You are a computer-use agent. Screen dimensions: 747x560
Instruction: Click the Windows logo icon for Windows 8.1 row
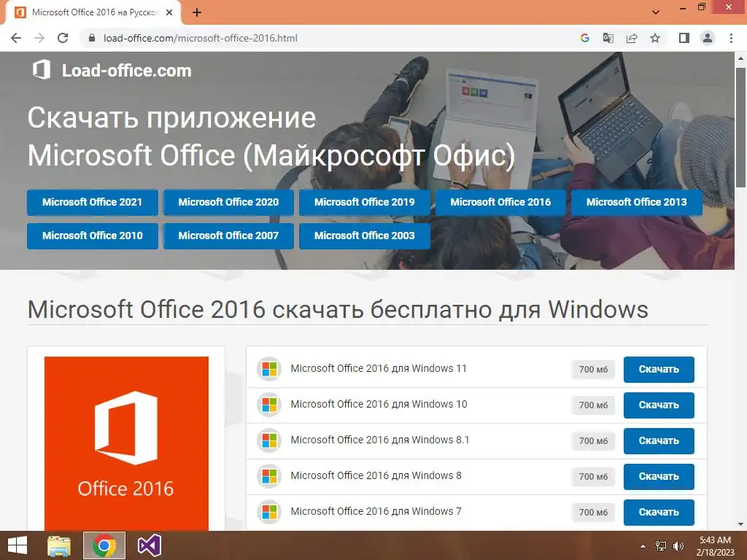click(269, 440)
